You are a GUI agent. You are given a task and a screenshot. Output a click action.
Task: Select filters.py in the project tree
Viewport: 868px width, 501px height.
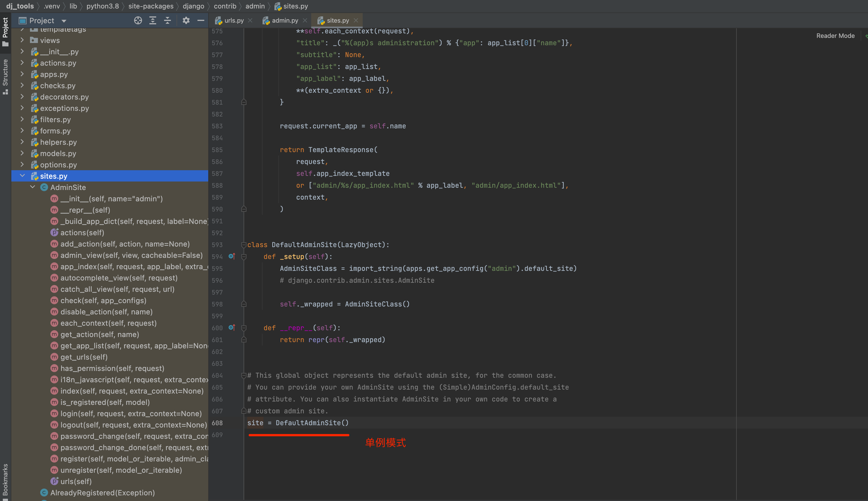pos(55,120)
